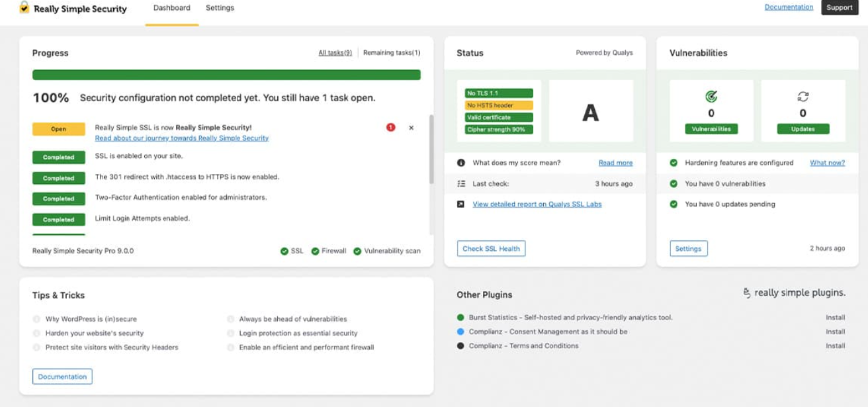Viewport: 868px width, 407px height.
Task: Click the Read more link in Status
Action: [615, 163]
